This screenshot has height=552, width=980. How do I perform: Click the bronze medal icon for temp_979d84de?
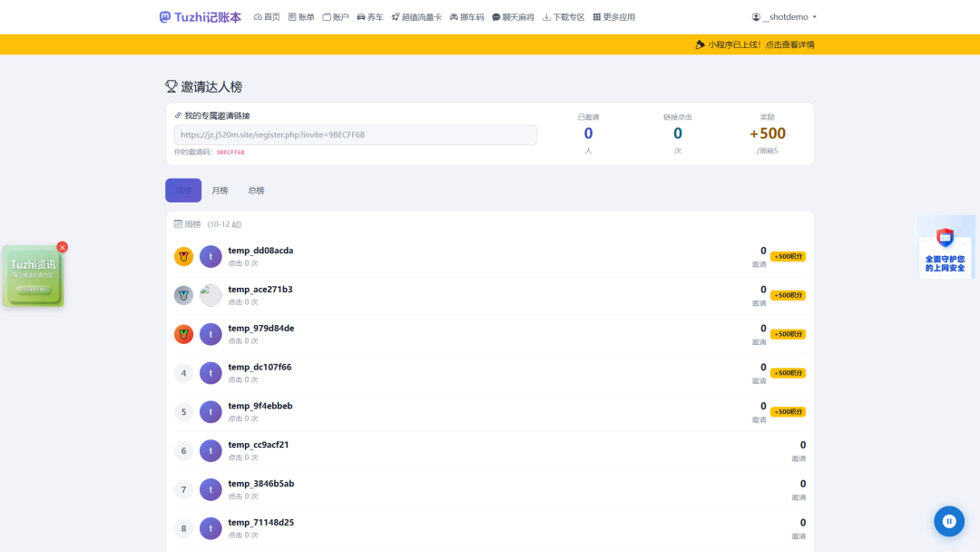pos(183,334)
